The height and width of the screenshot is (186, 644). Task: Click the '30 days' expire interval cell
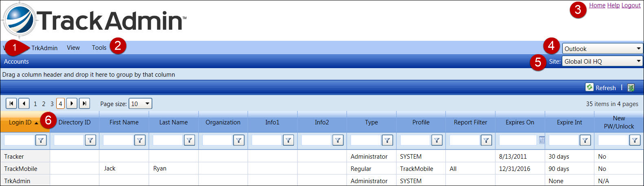[559, 156]
